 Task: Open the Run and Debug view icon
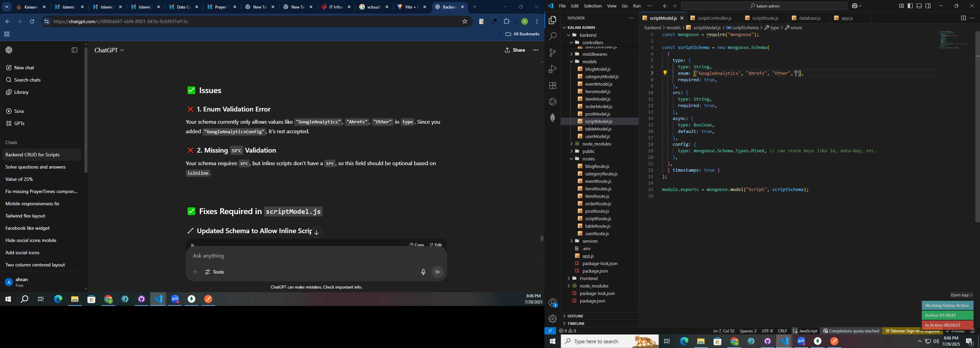click(x=552, y=69)
